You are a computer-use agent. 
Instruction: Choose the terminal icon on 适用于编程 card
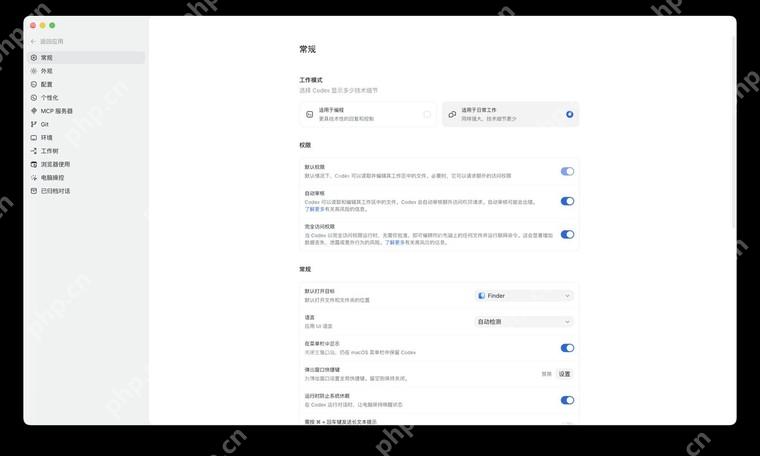coord(309,114)
